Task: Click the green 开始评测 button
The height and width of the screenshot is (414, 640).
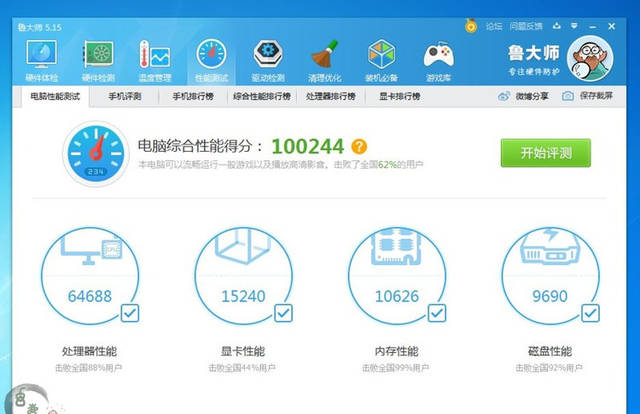Action: (x=546, y=153)
